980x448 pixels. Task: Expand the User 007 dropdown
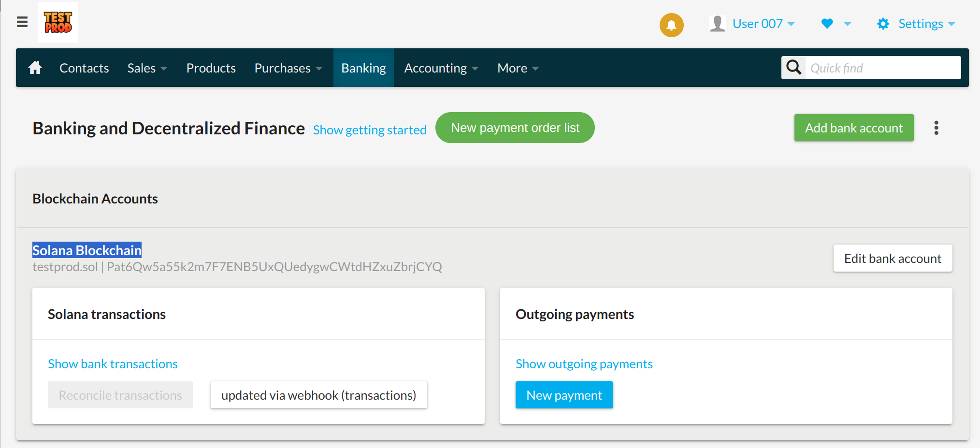[x=764, y=24]
